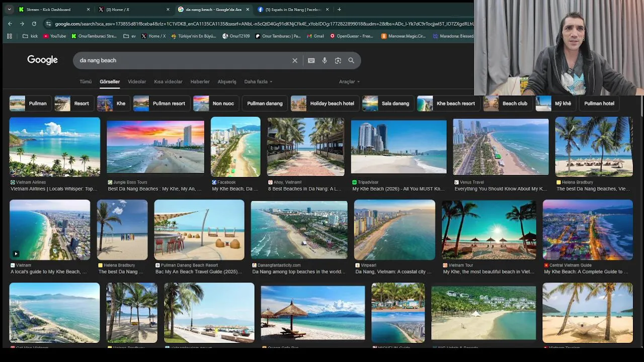Open search by image with the lens icon
Viewport: 644px width, 362px height.
(338, 60)
